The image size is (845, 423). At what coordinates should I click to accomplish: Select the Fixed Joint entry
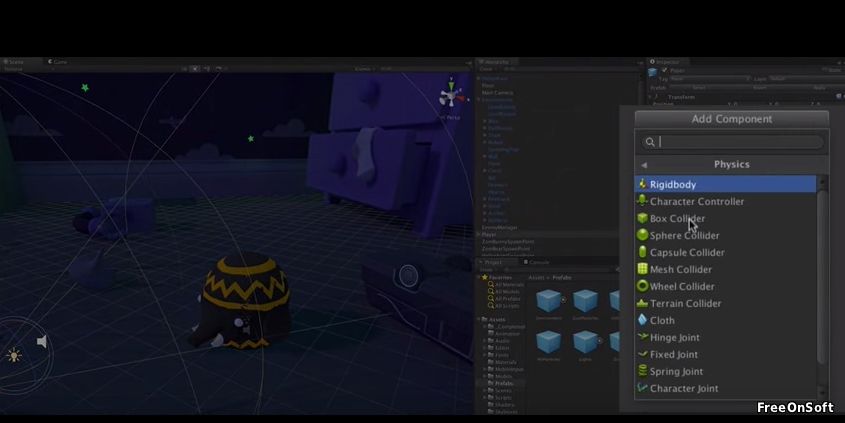(x=725, y=354)
